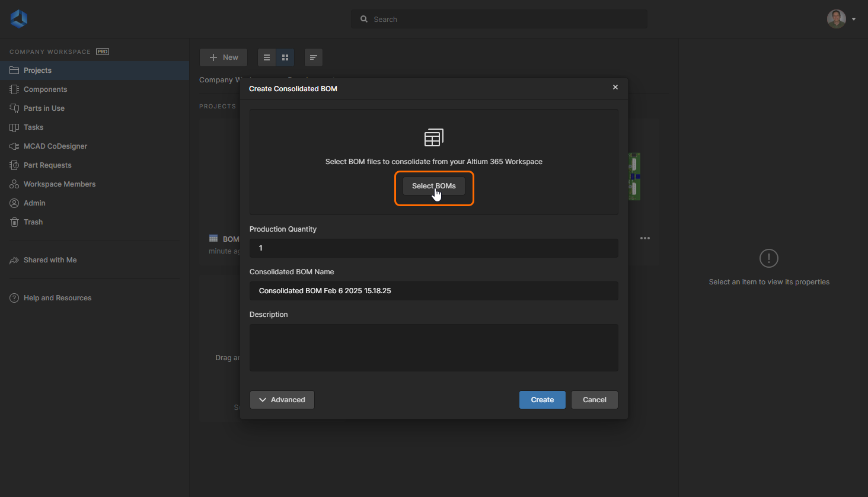Click the Consolidated BOM Name field
This screenshot has height=497, width=868.
[434, 291]
